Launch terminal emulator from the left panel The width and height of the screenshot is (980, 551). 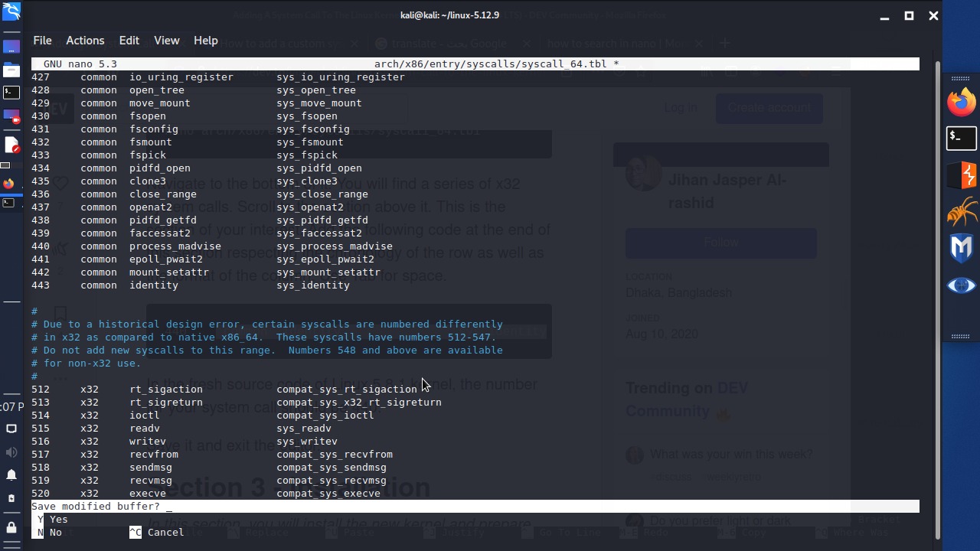[x=11, y=93]
